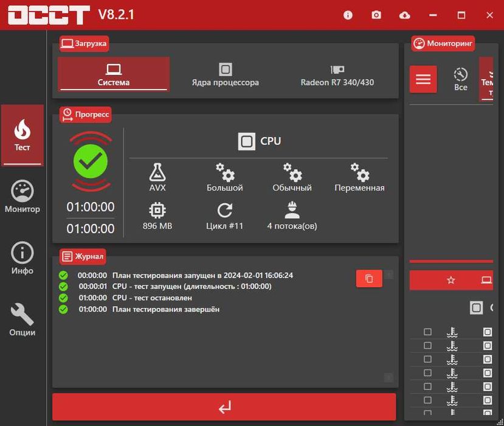Image resolution: width=504 pixels, height=426 pixels.
Task: Click the CPU group header icon above sensor list
Action: pos(477,308)
